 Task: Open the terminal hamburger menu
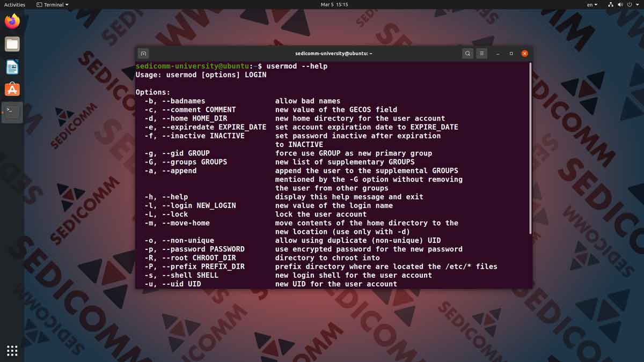[x=481, y=53]
